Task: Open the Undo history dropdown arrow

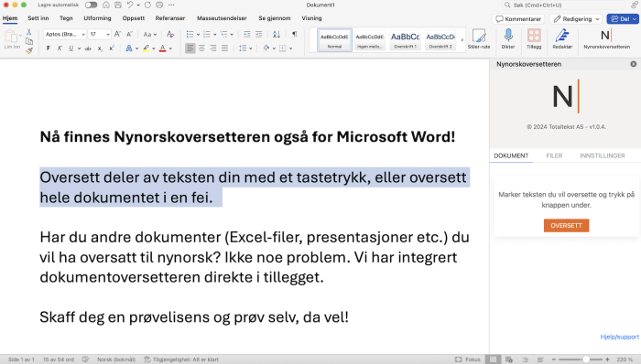Action: pos(138,5)
